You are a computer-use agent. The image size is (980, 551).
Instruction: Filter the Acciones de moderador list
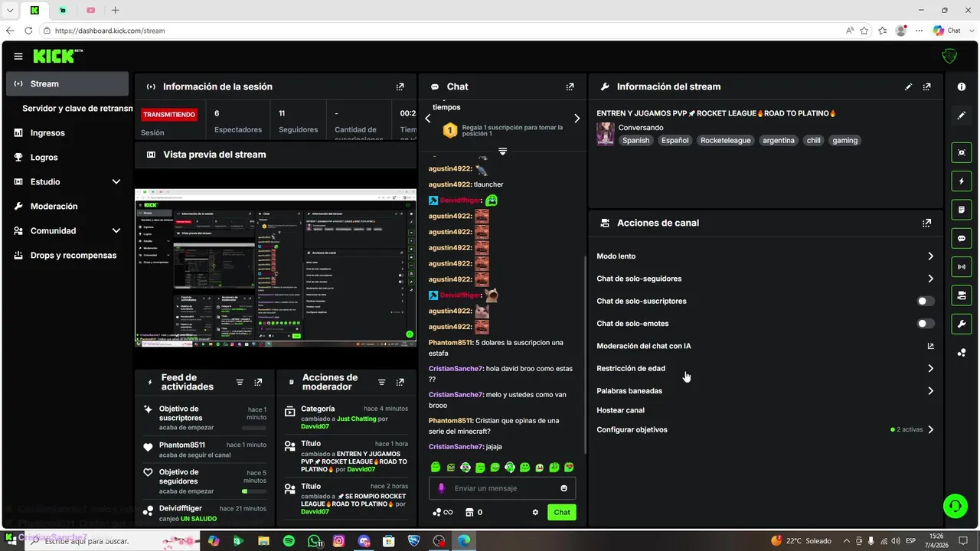pyautogui.click(x=381, y=383)
